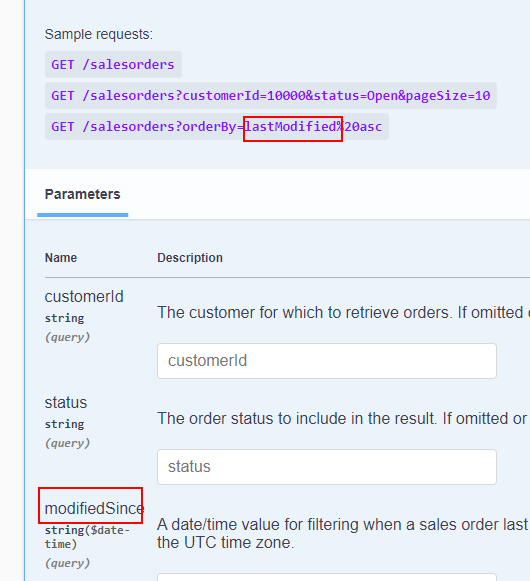Click the (query) label under modifiedSince
This screenshot has width=530, height=581.
[x=67, y=563]
